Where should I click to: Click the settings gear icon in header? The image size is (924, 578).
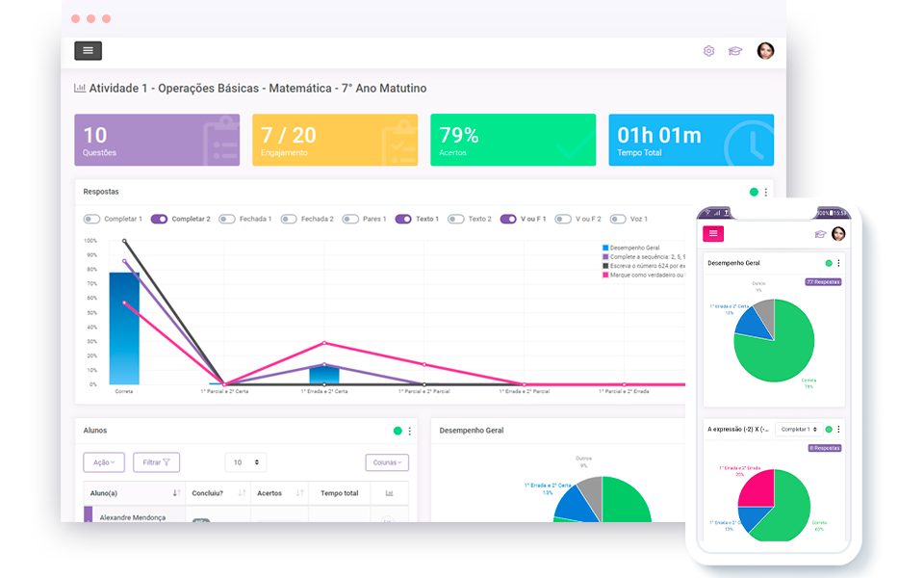(x=708, y=51)
